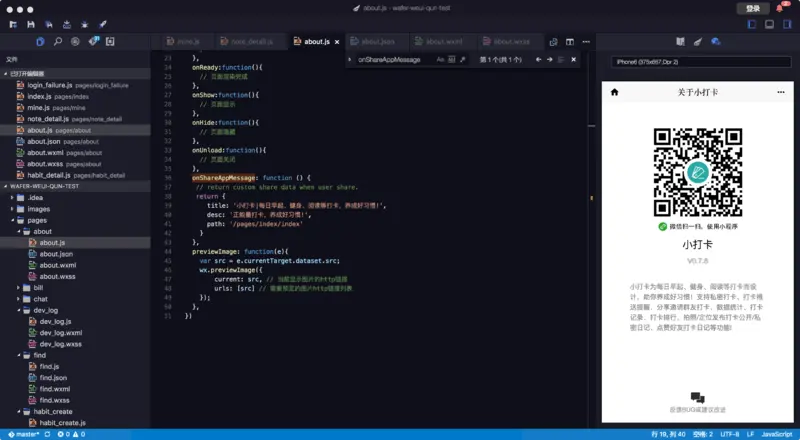Click the master branch in status bar

click(x=23, y=434)
